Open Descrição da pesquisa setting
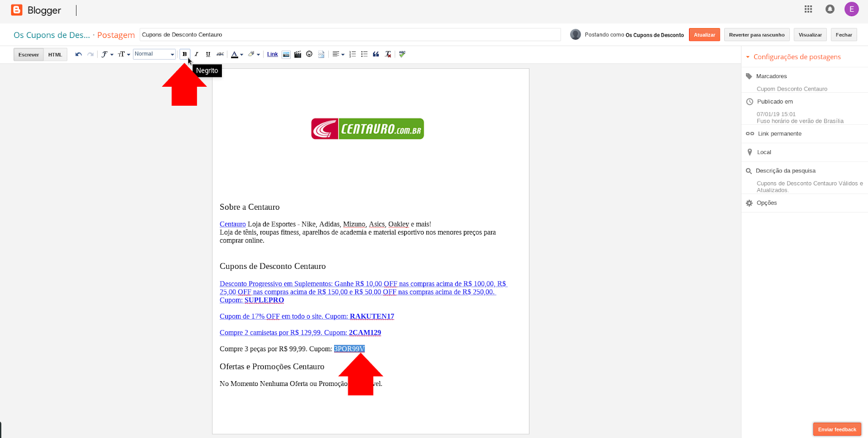Viewport: 868px width, 438px height. click(x=785, y=171)
